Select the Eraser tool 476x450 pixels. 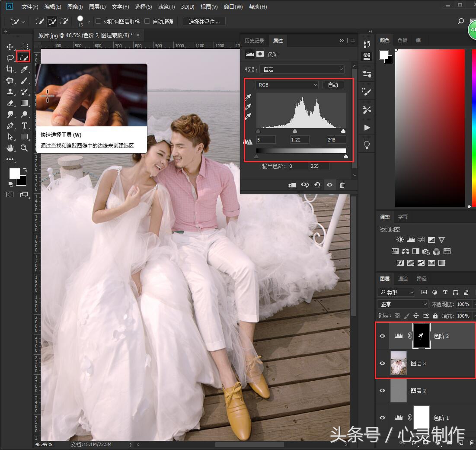coord(10,103)
